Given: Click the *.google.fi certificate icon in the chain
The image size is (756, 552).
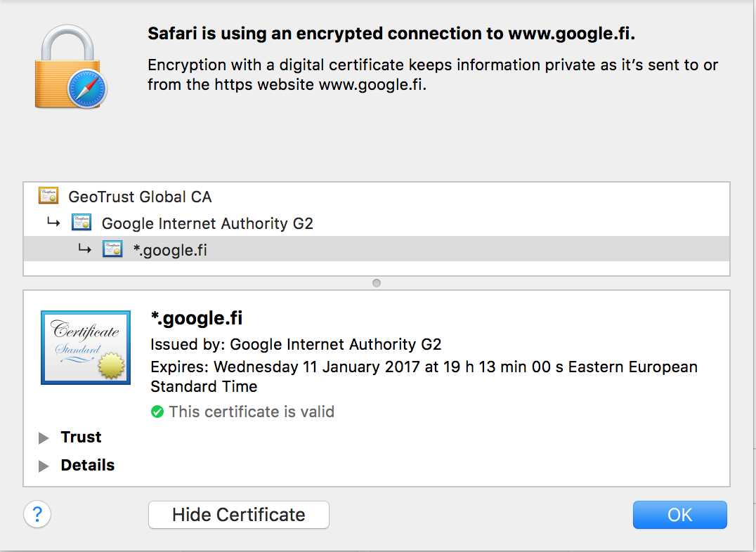Looking at the screenshot, I should click(112, 249).
